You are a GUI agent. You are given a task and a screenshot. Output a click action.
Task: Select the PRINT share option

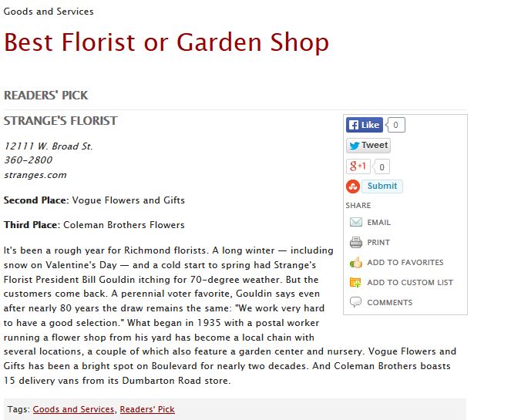pyautogui.click(x=378, y=243)
